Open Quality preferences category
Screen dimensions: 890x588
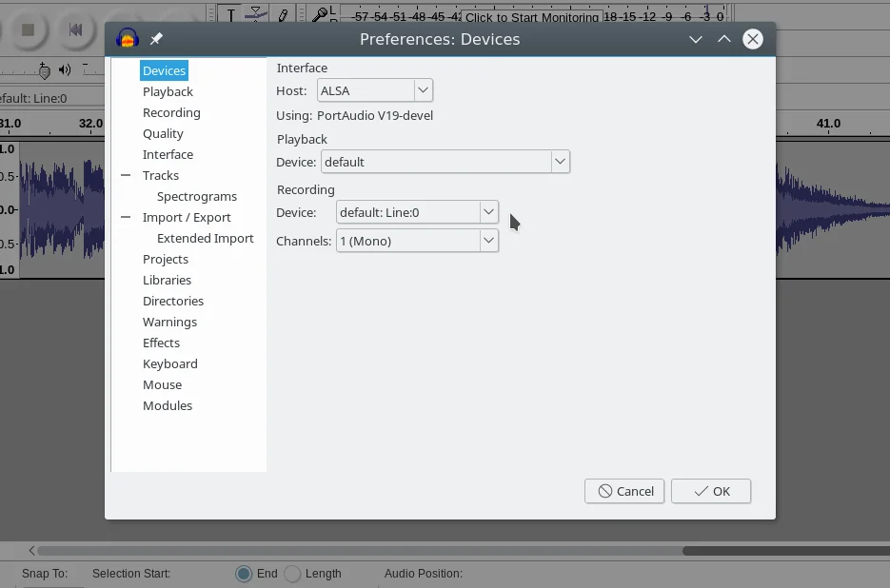coord(163,133)
